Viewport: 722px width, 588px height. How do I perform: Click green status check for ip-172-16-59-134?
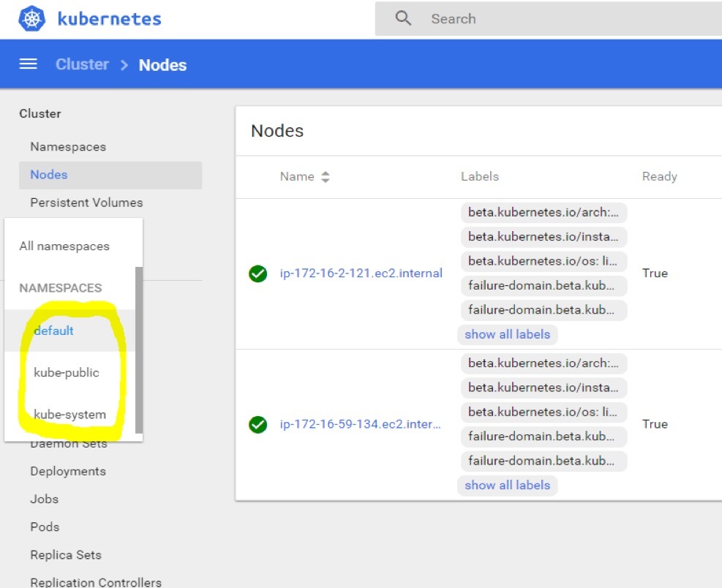[257, 424]
